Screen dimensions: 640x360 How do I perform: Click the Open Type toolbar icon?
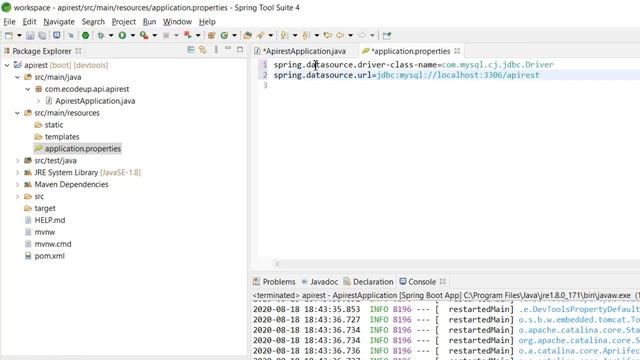click(x=247, y=36)
